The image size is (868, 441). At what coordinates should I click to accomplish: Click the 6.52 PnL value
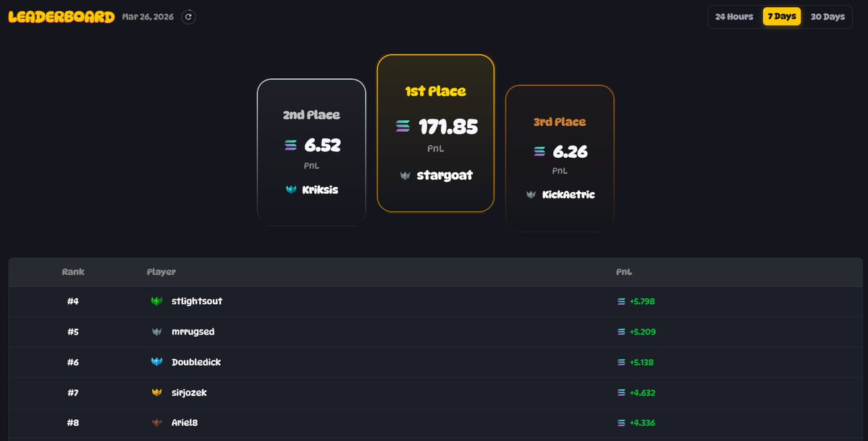click(322, 145)
